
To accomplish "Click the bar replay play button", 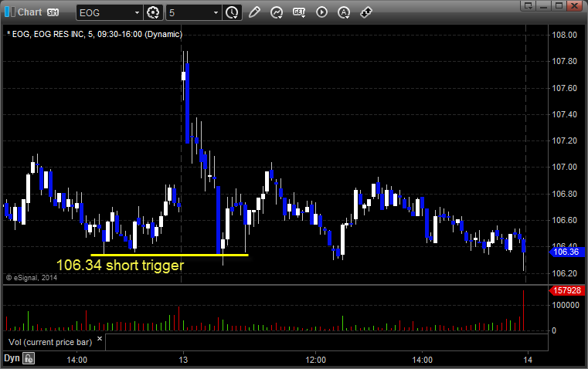I will pos(321,12).
